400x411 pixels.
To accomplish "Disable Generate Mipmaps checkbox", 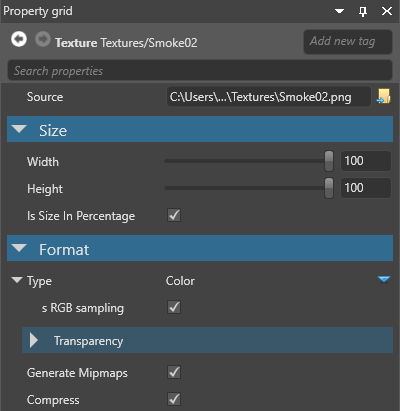I will pos(174,372).
